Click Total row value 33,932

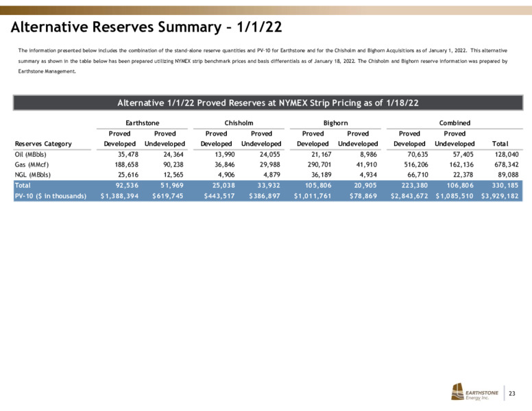click(x=269, y=186)
